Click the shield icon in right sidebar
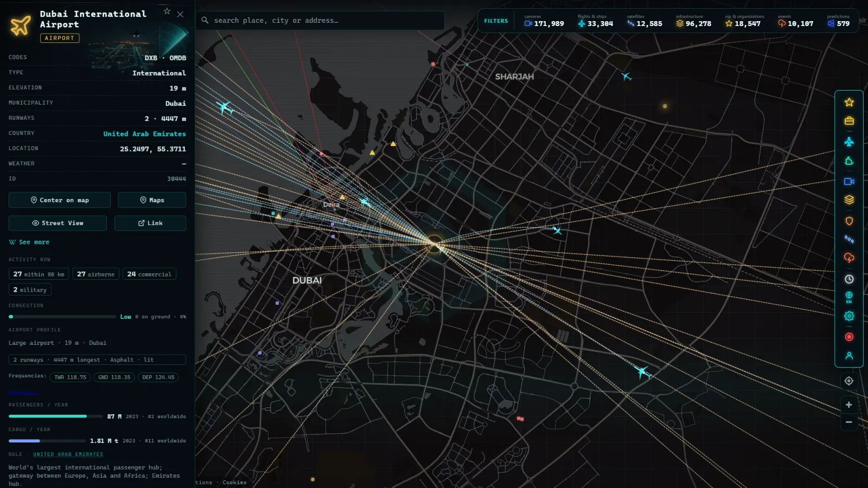The height and width of the screenshot is (488, 868). click(x=849, y=221)
